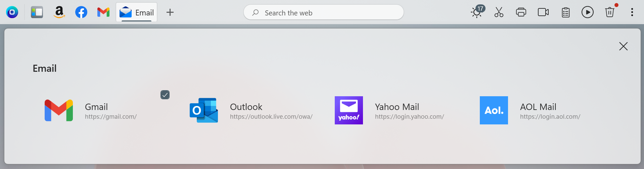Image resolution: width=644 pixels, height=169 pixels.
Task: Click the play media button
Action: click(x=588, y=12)
